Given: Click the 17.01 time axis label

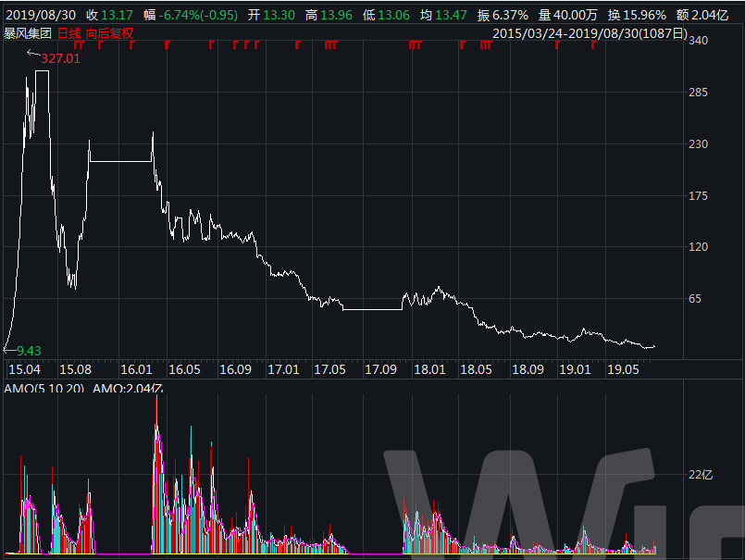Looking at the screenshot, I should [283, 369].
